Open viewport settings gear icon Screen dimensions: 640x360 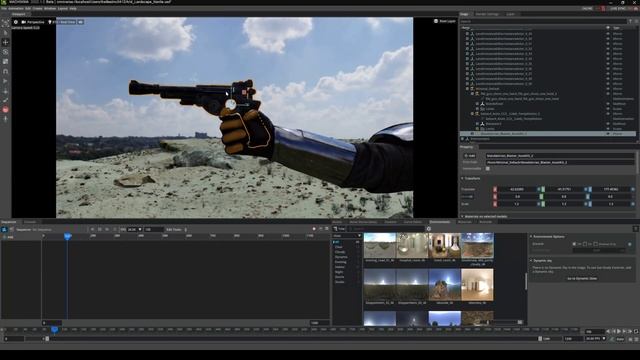[16, 22]
